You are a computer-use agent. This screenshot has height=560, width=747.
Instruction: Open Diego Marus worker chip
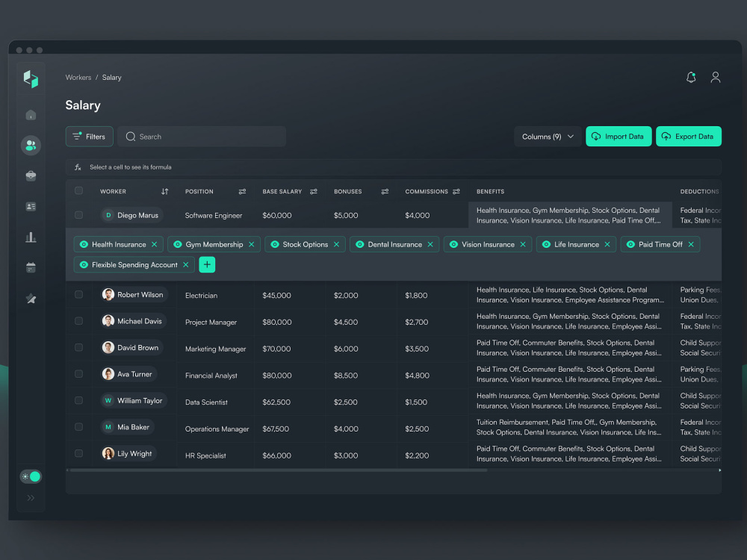click(132, 215)
